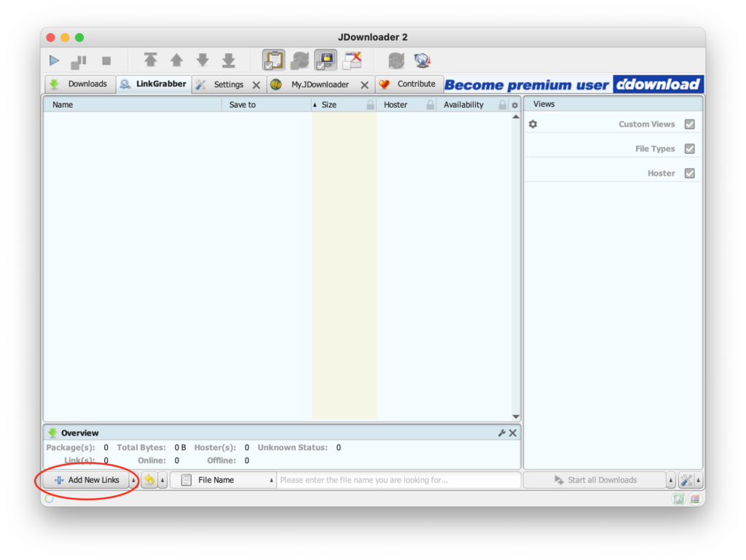Click scrollbar down arrow in link table

click(516, 417)
